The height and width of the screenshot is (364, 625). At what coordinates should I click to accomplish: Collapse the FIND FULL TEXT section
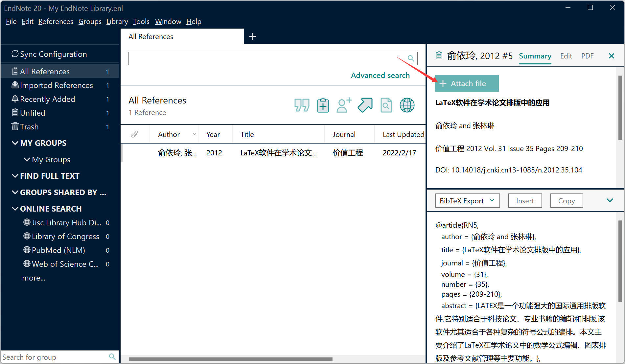click(x=15, y=176)
